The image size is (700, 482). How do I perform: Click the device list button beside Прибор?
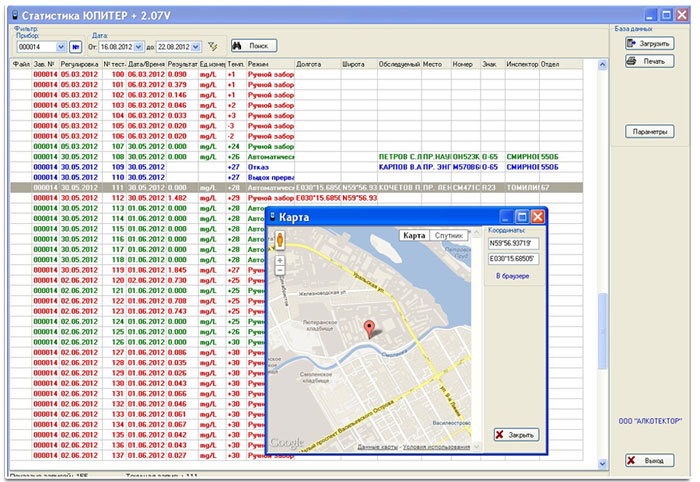tap(76, 46)
